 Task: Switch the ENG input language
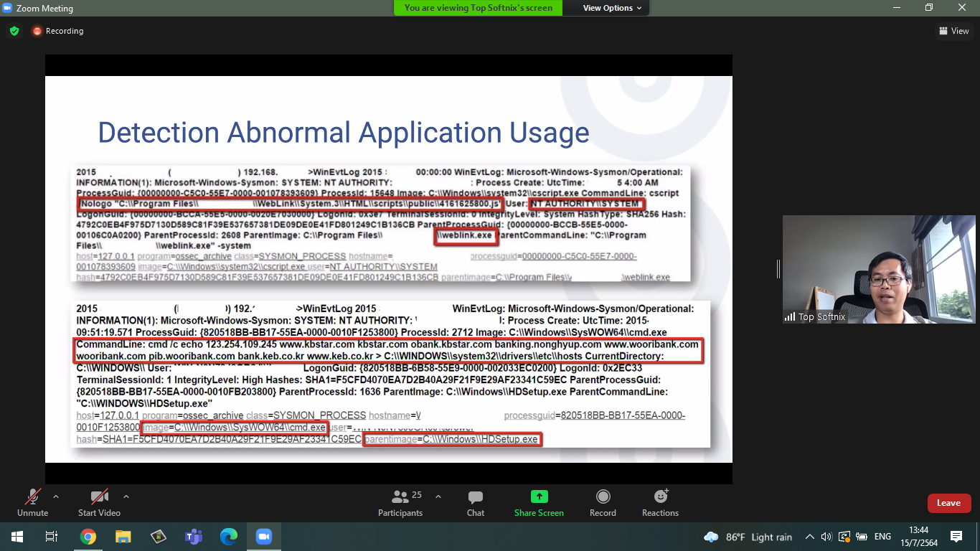pos(882,537)
